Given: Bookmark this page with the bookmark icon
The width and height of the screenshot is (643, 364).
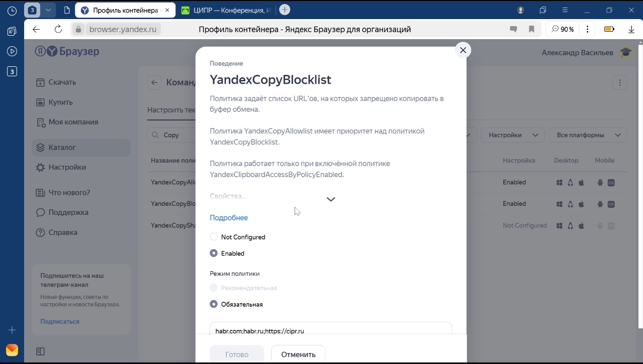Looking at the screenshot, I should click(x=531, y=29).
